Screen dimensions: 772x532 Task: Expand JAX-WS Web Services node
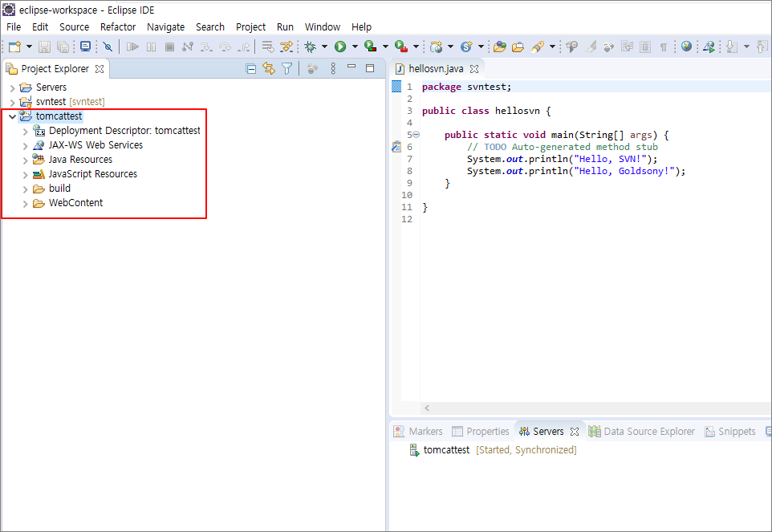pos(25,146)
